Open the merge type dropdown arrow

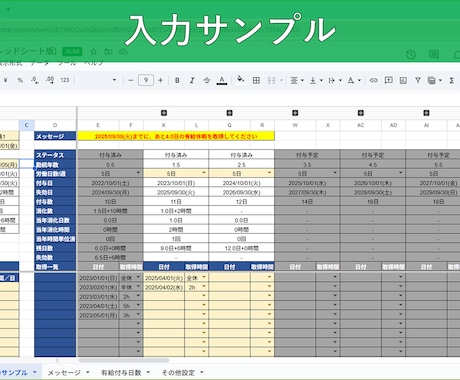click(x=281, y=80)
